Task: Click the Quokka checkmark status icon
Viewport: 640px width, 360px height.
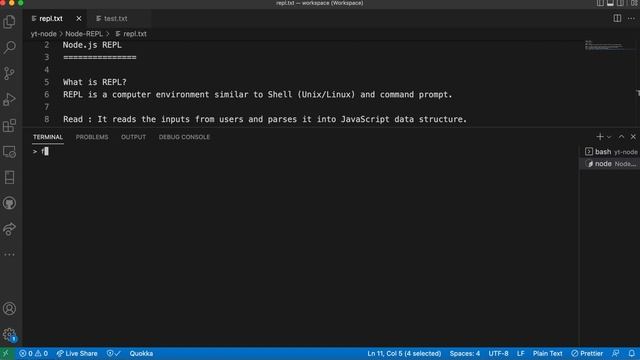Action: [x=113, y=353]
